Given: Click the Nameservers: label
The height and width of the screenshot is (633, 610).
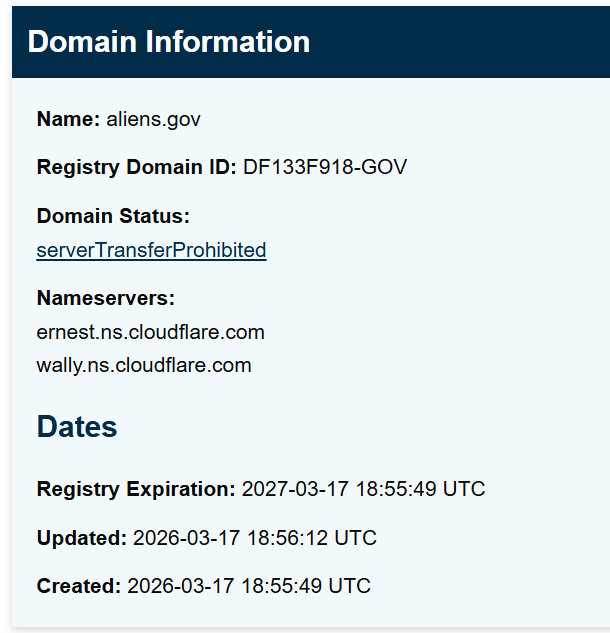Looking at the screenshot, I should [105, 298].
